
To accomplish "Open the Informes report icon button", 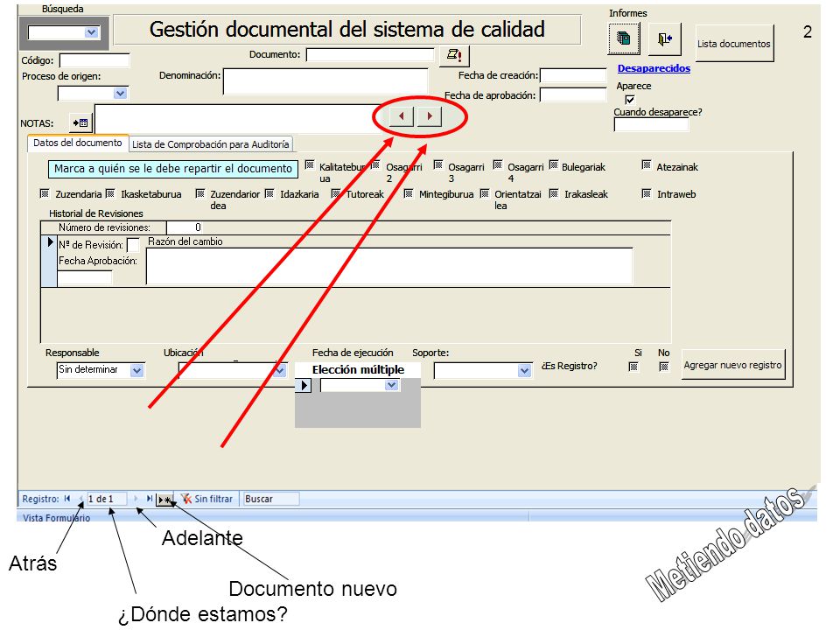I will click(624, 38).
